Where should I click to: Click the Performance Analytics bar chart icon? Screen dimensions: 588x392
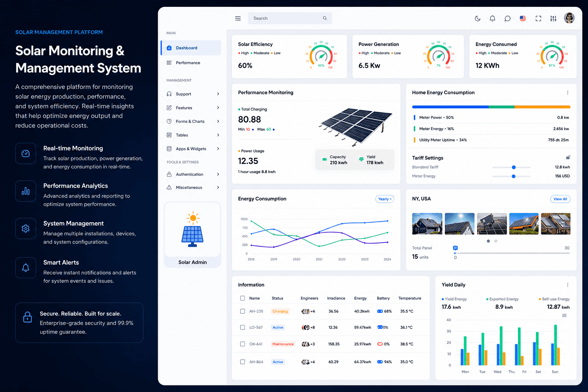click(x=26, y=191)
